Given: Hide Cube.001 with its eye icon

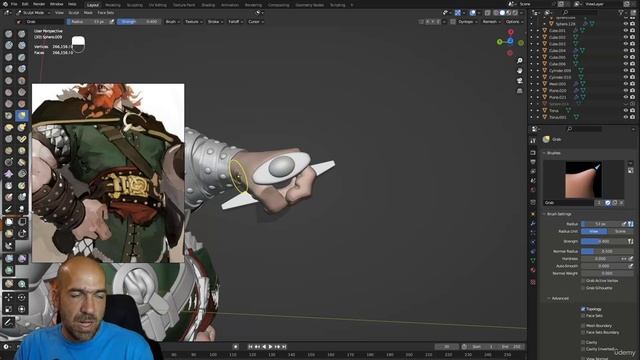Looking at the screenshot, I should coord(626,31).
